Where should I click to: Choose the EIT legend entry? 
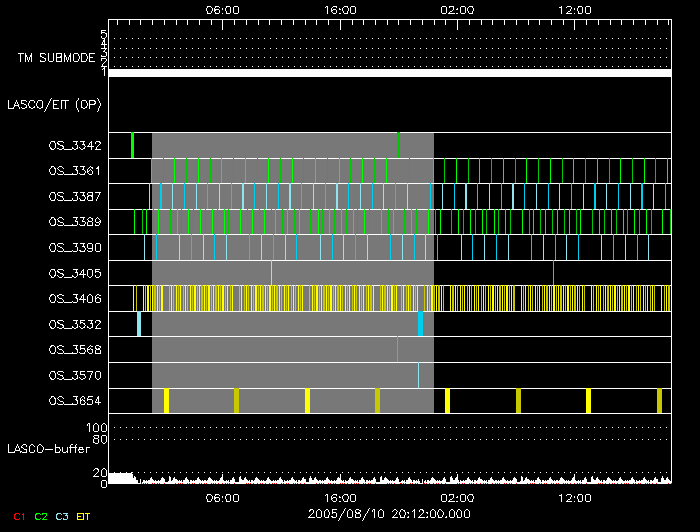tap(84, 516)
